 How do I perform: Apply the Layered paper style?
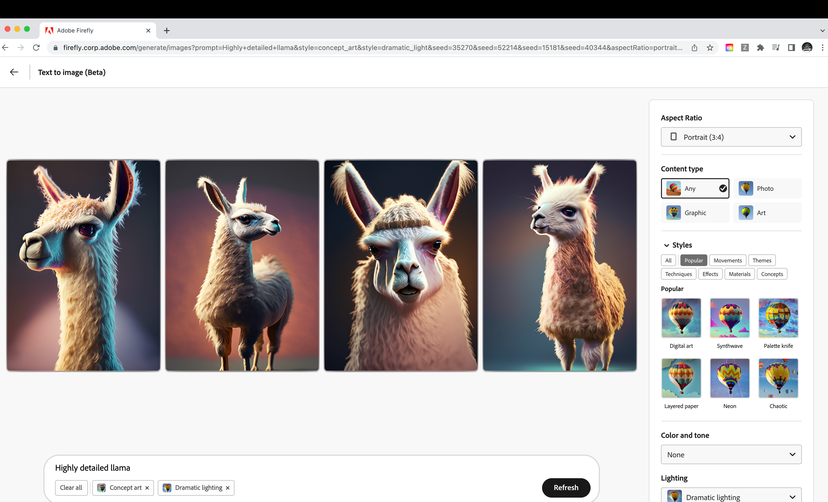(681, 378)
